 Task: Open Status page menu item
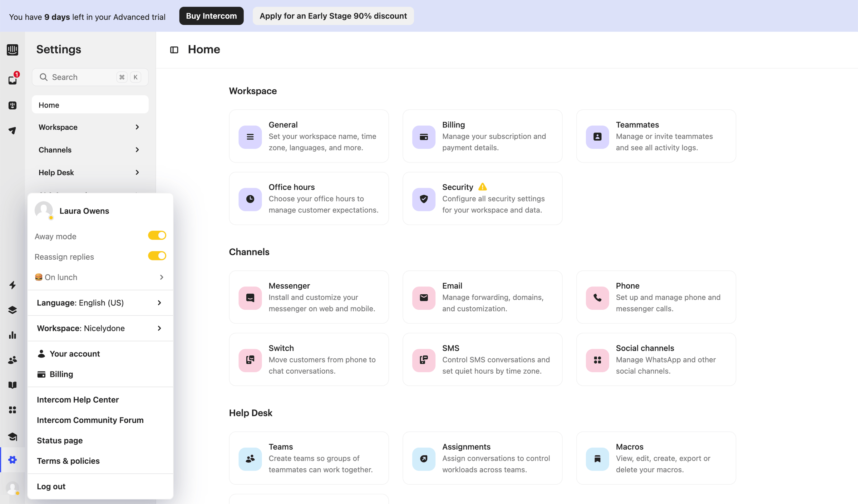(100, 440)
